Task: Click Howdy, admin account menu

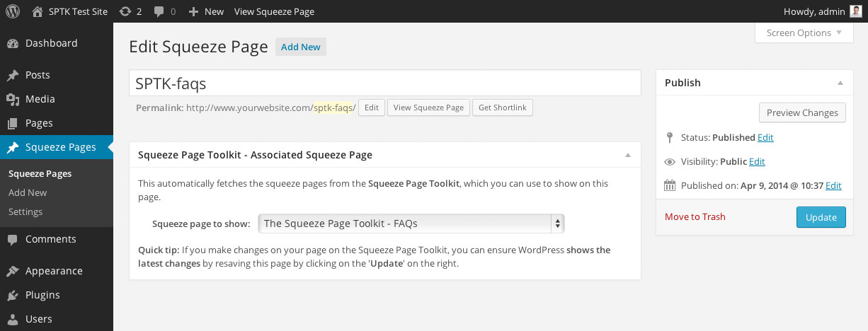Action: pos(814,11)
